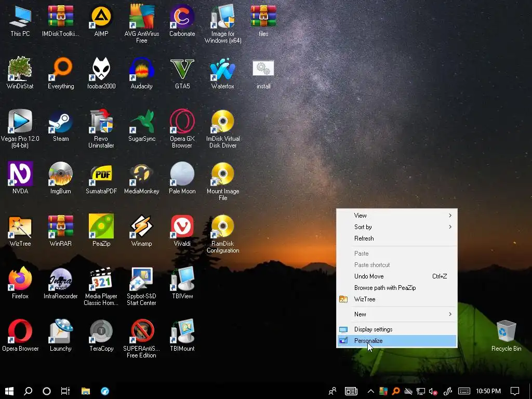Select the Recycle Bin icon
Viewport: 532px width, 399px height.
pyautogui.click(x=506, y=331)
